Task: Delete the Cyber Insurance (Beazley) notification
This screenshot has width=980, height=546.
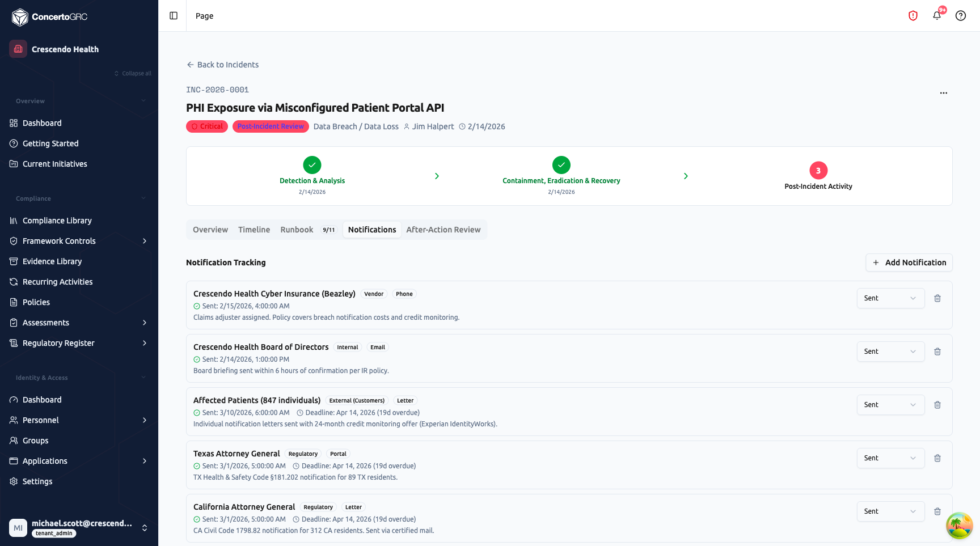Action: pos(937,298)
